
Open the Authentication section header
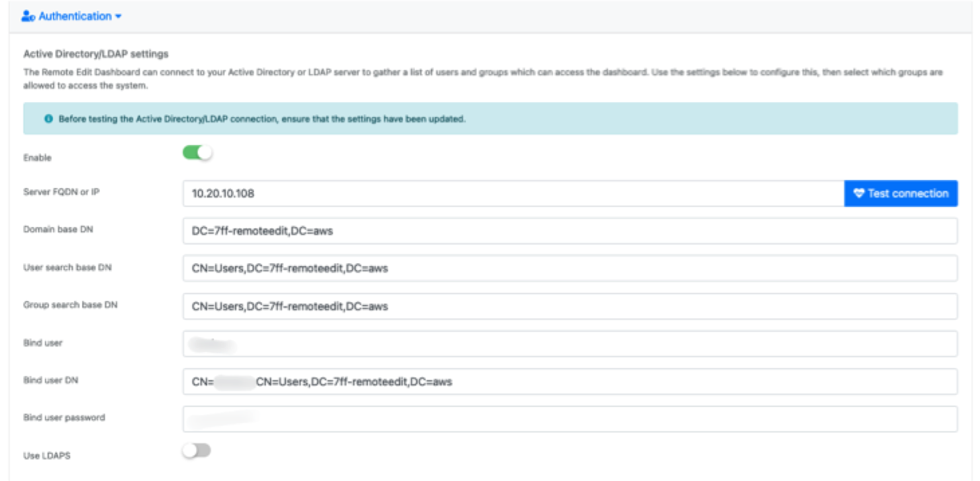tap(75, 16)
